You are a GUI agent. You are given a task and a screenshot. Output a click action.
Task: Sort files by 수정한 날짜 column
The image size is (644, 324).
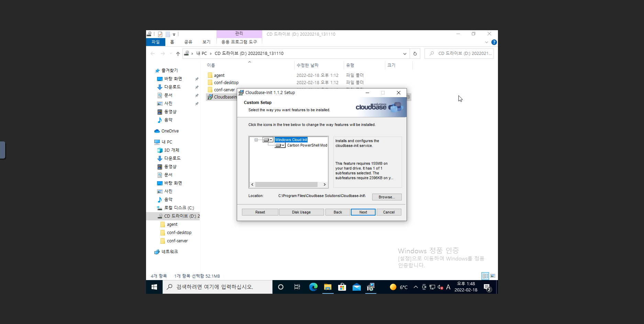319,65
